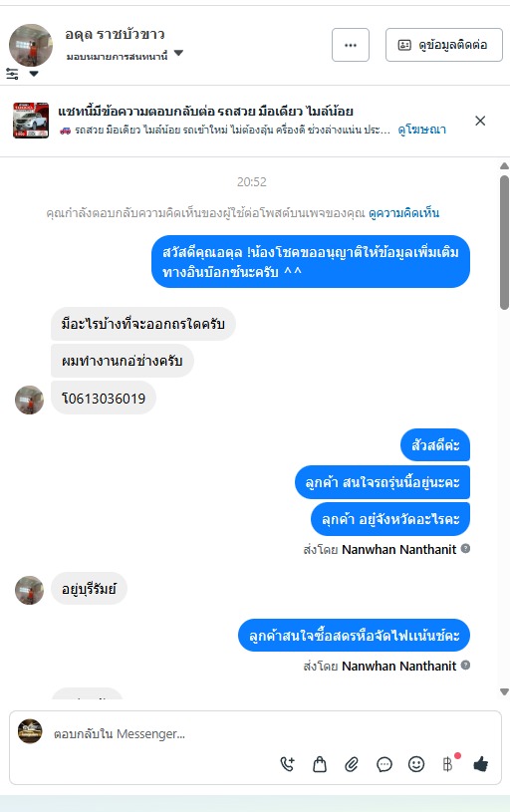The image size is (510, 812).
Task: Click the ad car thumbnail image
Action: coord(31,121)
